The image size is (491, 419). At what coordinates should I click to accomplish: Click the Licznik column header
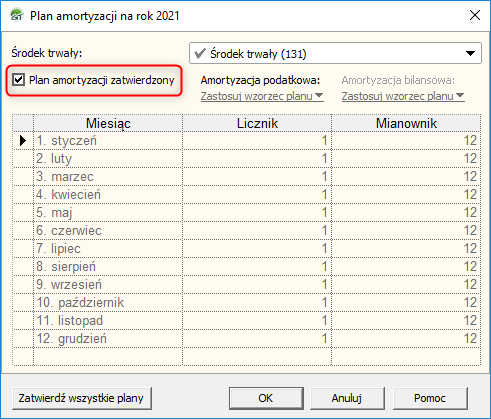257,123
